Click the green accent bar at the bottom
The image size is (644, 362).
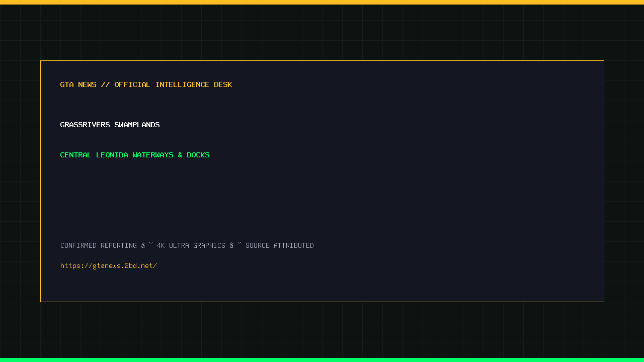click(322, 360)
